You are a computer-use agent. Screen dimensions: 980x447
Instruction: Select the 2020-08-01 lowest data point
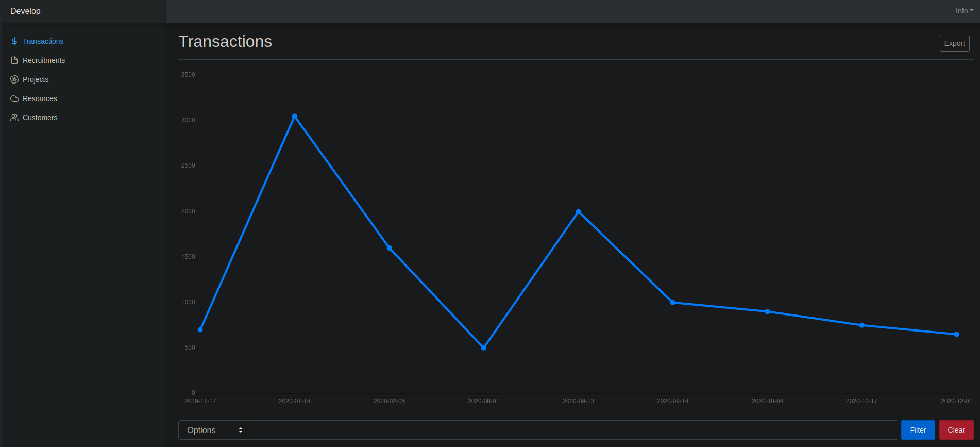(x=484, y=348)
